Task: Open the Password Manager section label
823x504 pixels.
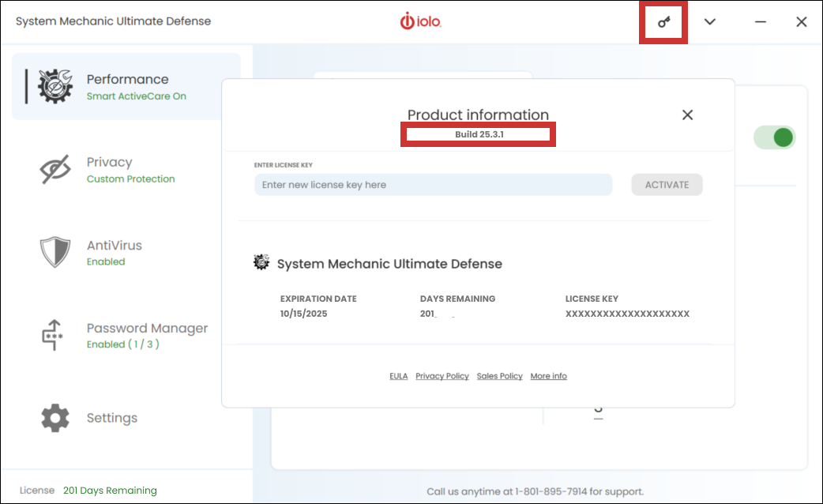Action: point(148,328)
